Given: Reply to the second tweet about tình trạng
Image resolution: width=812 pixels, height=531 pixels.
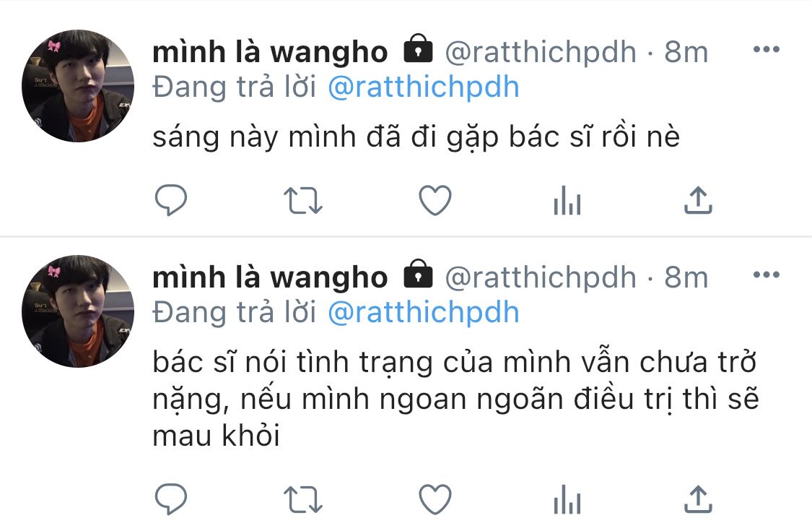Looking at the screenshot, I should coord(171,499).
